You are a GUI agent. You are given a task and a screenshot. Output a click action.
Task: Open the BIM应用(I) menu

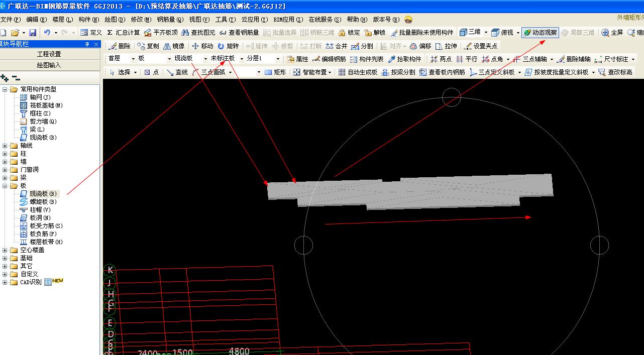click(x=288, y=20)
